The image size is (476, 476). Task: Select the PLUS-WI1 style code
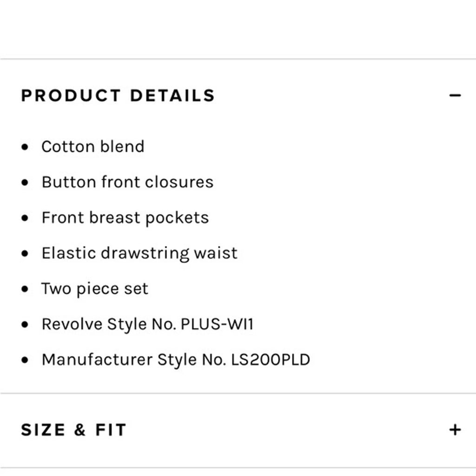[x=217, y=324]
